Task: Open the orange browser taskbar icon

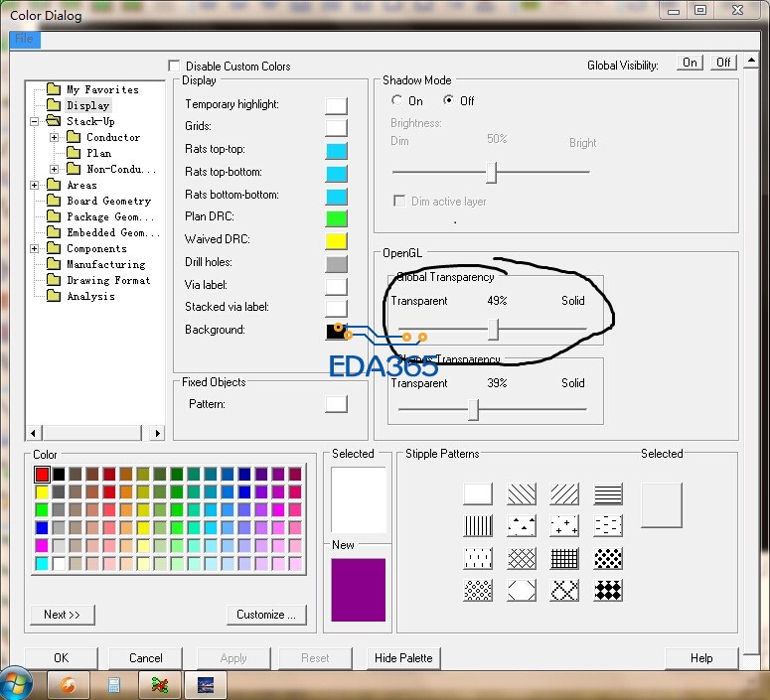Action: 69,685
